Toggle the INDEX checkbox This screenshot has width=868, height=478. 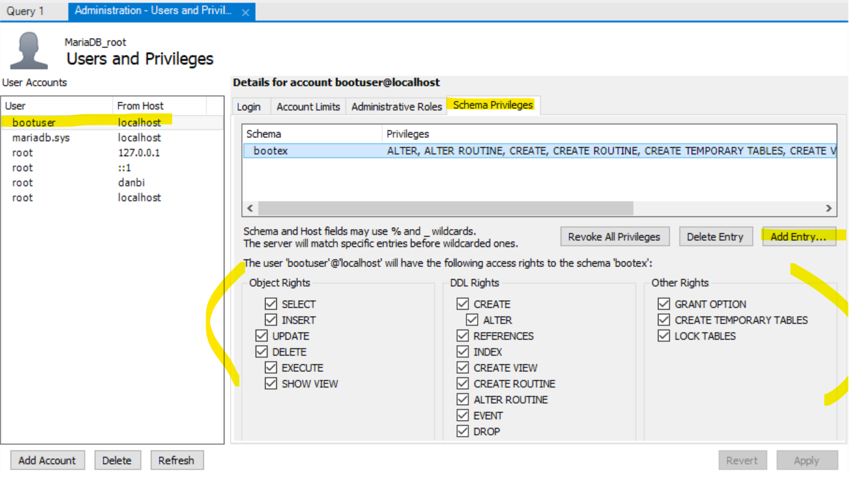[463, 351]
